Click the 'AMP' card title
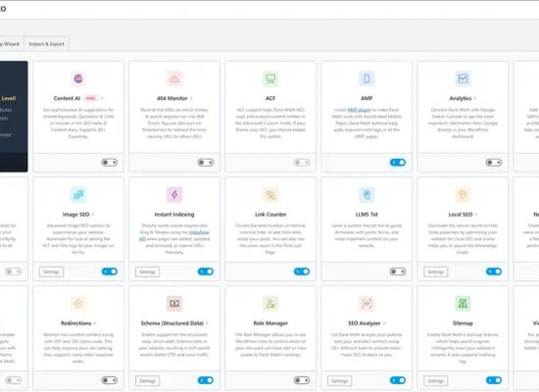Screen dimensions: 539x392 [x=367, y=98]
